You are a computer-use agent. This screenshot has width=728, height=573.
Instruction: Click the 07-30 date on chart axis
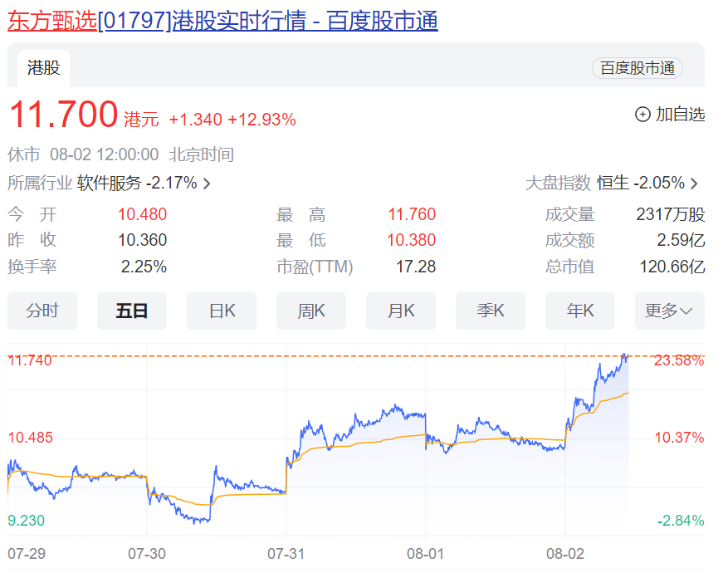point(147,554)
